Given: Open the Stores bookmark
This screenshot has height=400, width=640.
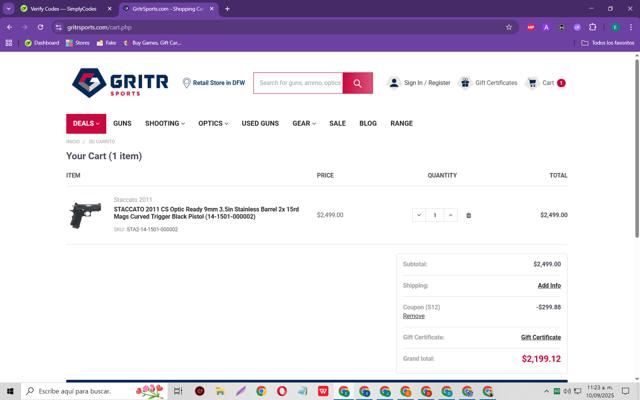Looking at the screenshot, I should click(78, 43).
